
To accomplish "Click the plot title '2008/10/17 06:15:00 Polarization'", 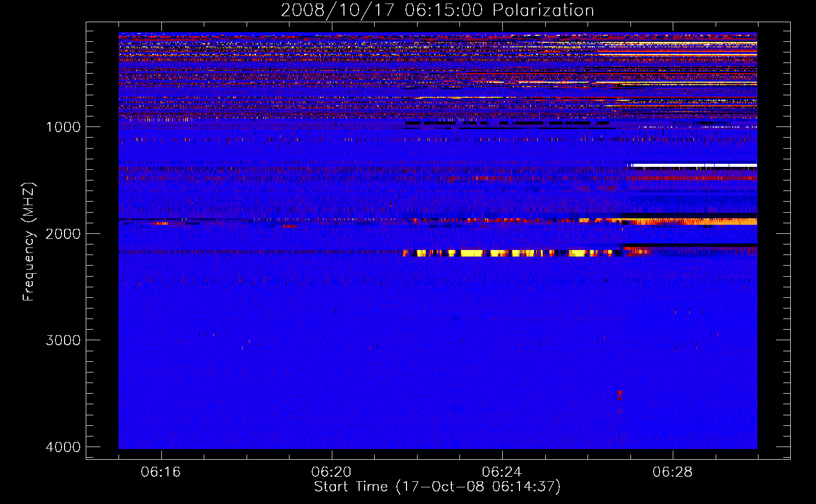I will pyautogui.click(x=437, y=11).
